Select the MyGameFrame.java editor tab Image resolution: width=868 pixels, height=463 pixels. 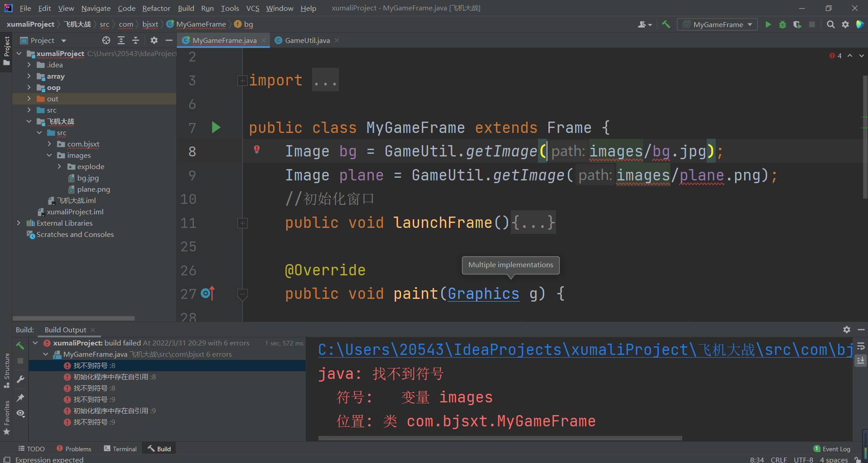point(224,40)
